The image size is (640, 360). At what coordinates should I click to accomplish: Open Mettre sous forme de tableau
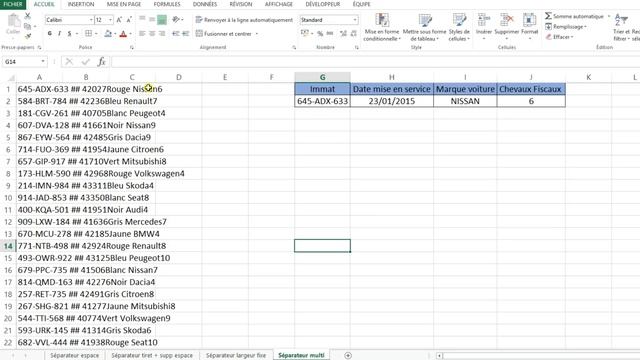424,27
